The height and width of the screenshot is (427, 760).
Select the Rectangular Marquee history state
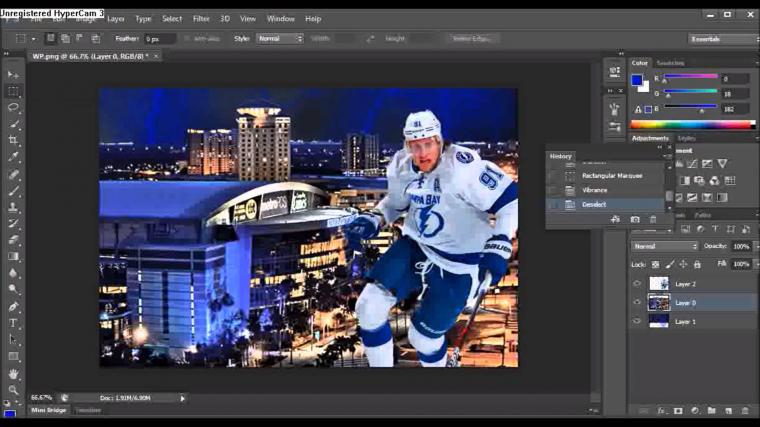tap(605, 175)
